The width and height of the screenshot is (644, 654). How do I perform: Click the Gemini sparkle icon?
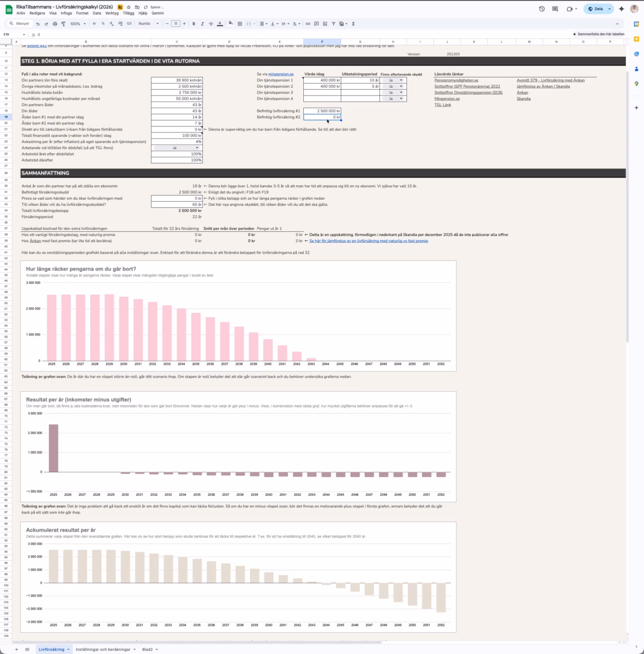coord(622,9)
